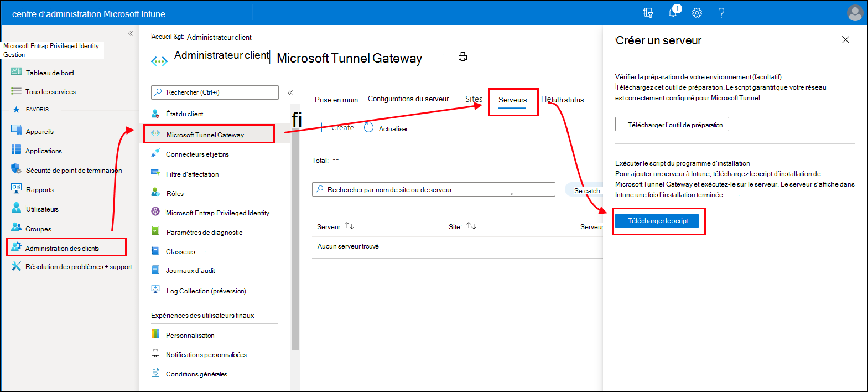Click the Tableau de bord icon

17,72
